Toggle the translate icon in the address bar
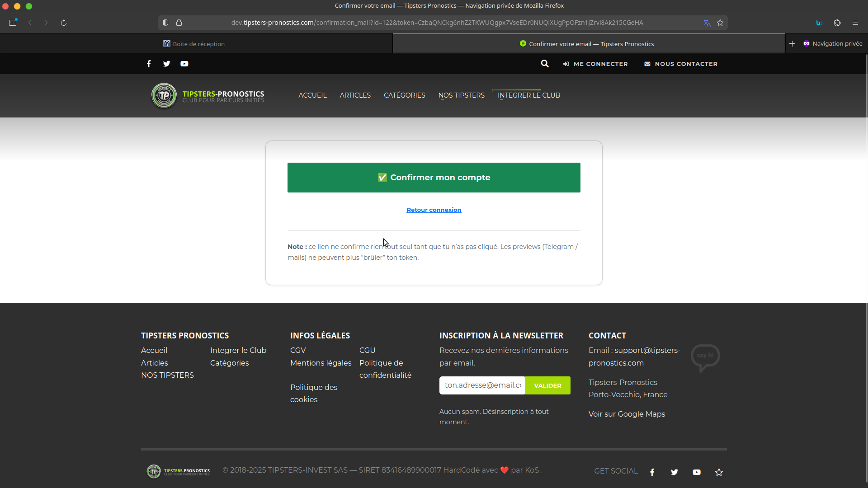868x488 pixels. point(707,23)
